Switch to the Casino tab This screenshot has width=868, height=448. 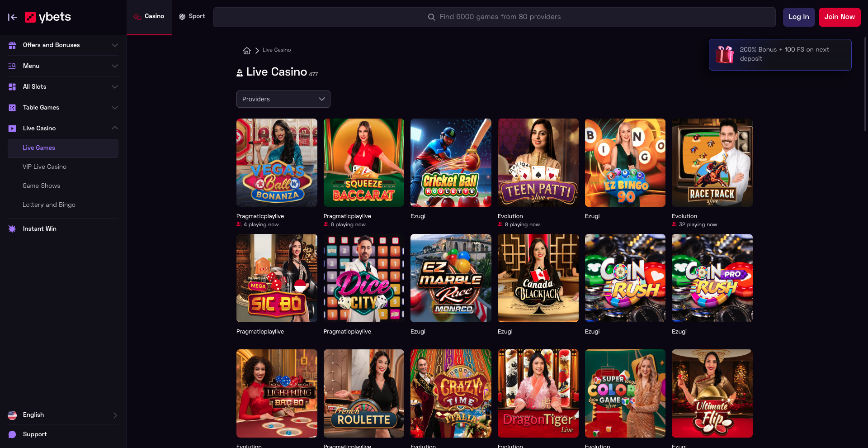149,17
